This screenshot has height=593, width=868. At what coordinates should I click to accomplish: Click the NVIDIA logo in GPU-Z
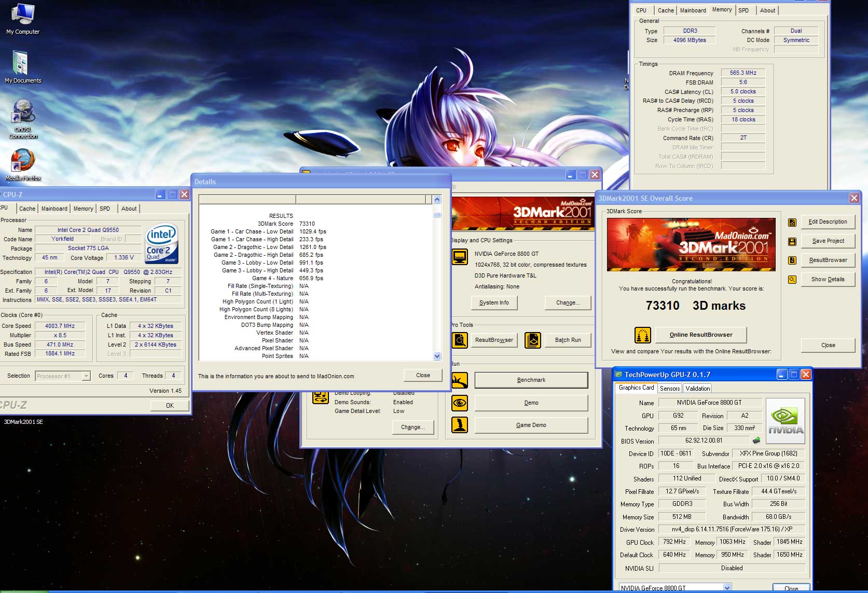tap(786, 421)
